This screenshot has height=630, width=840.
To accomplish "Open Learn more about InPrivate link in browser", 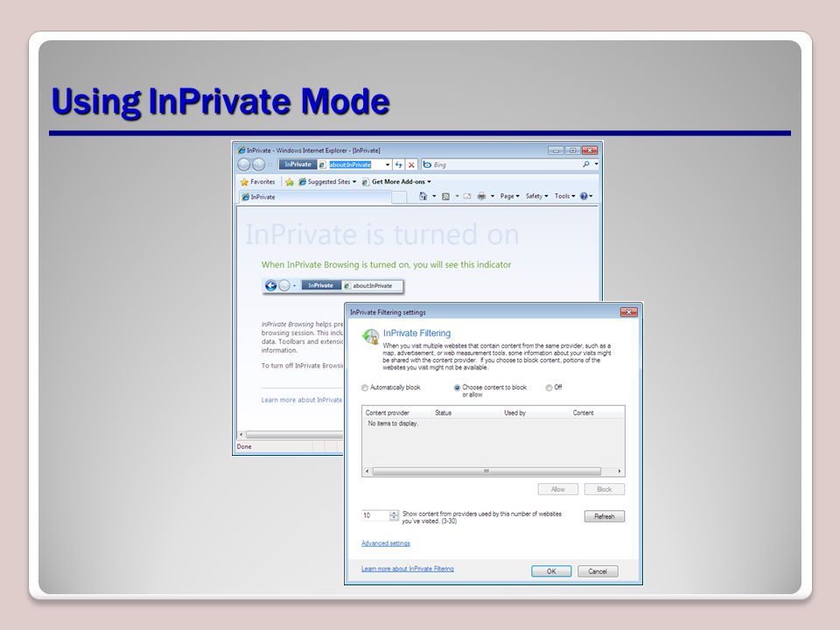I will coord(302,400).
